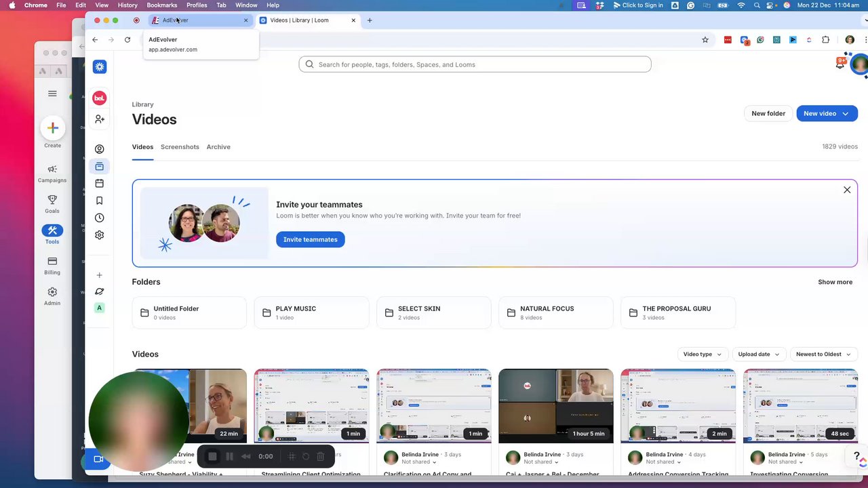Open the profile icon in Loom sidebar
868x488 pixels.
(x=100, y=149)
